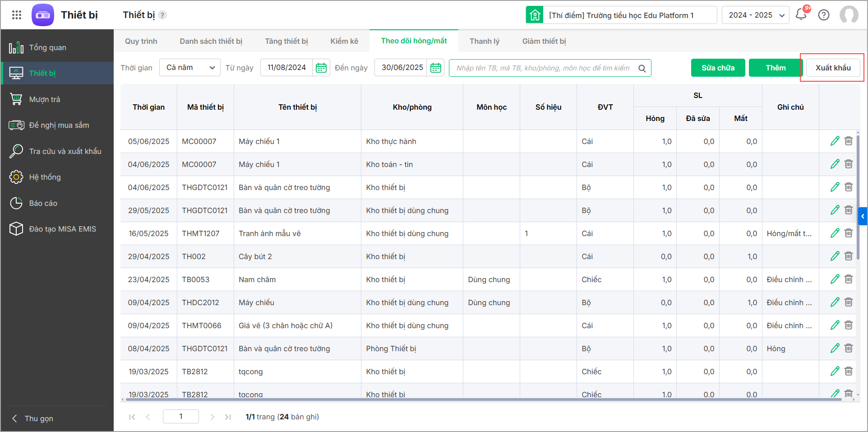This screenshot has height=432, width=868.
Task: Click the Xuất khẩu button
Action: (833, 68)
